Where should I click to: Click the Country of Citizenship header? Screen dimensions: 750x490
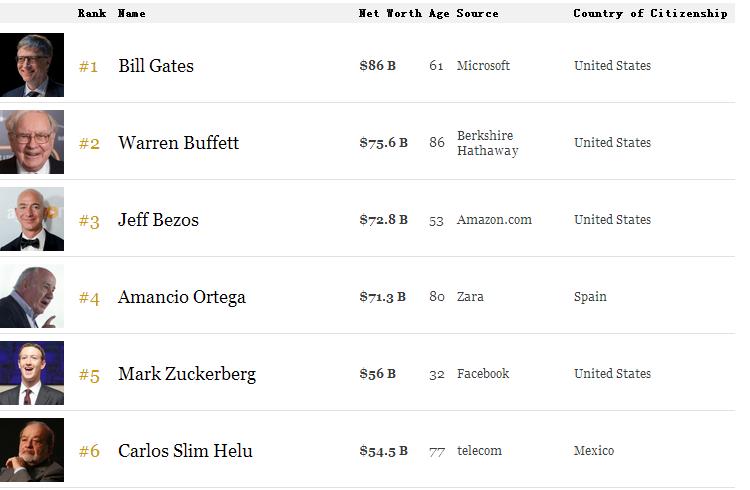click(650, 14)
